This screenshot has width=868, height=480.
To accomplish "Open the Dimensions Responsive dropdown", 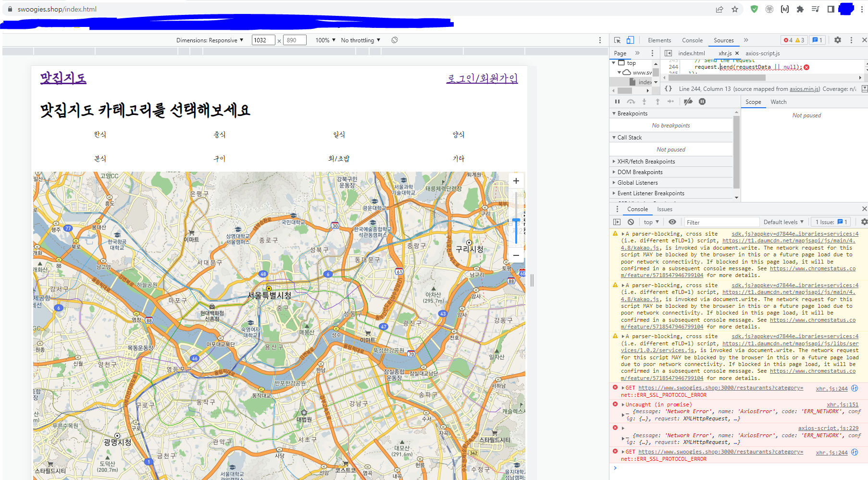I will 210,40.
